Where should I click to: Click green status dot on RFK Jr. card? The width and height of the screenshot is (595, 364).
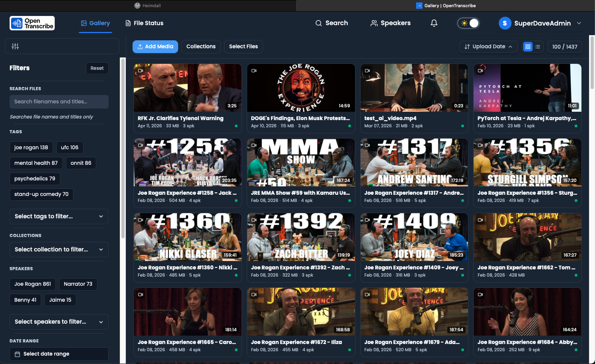[236, 126]
